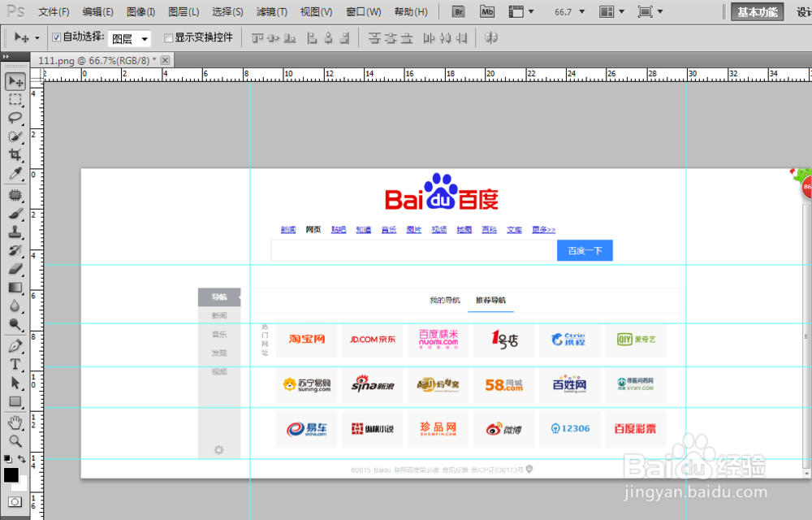The width and height of the screenshot is (812, 520).
Task: Click the align left edges icon
Action: pyautogui.click(x=312, y=38)
